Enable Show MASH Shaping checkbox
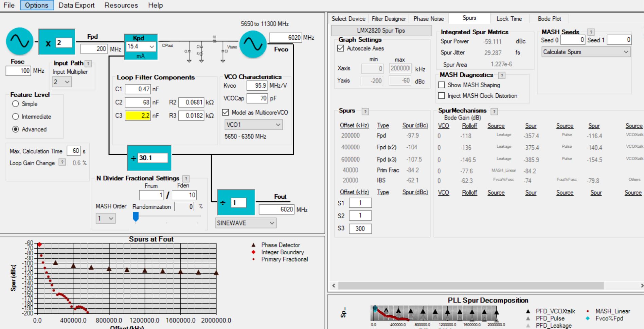Viewport: 644px width, 329px height. pos(442,85)
